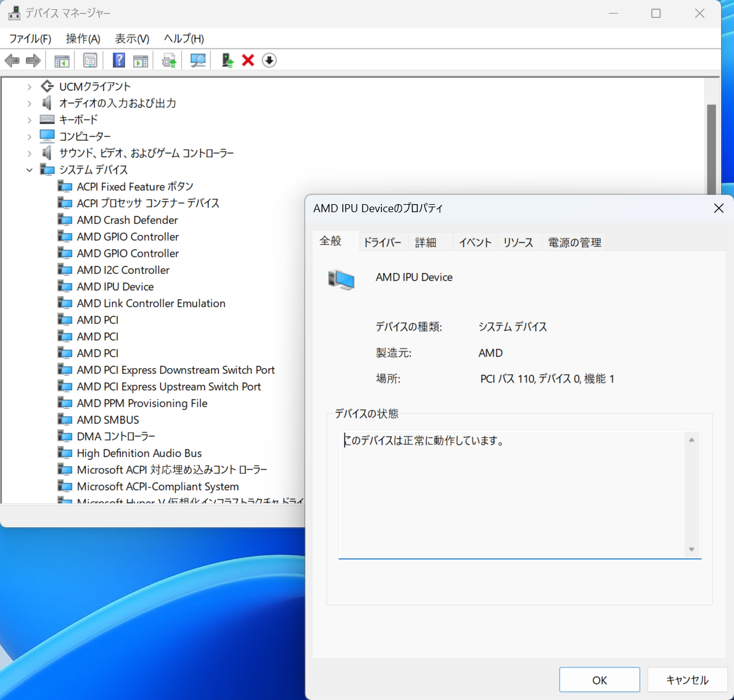This screenshot has height=700, width=734.
Task: Click the blue question mark Help icon
Action: (119, 60)
